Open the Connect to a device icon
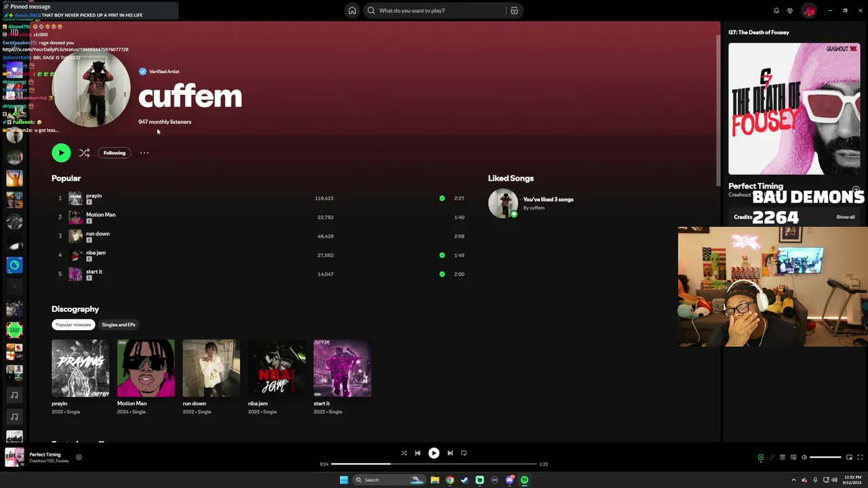 793,457
